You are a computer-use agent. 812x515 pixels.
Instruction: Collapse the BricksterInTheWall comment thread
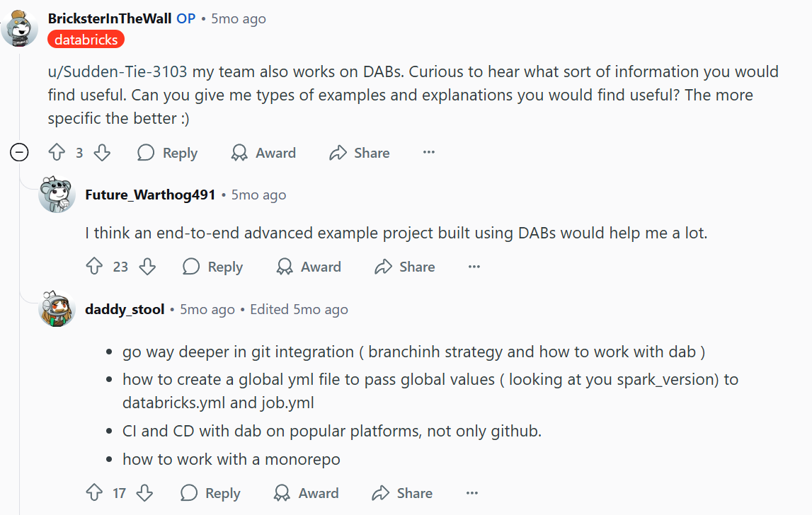tap(20, 152)
